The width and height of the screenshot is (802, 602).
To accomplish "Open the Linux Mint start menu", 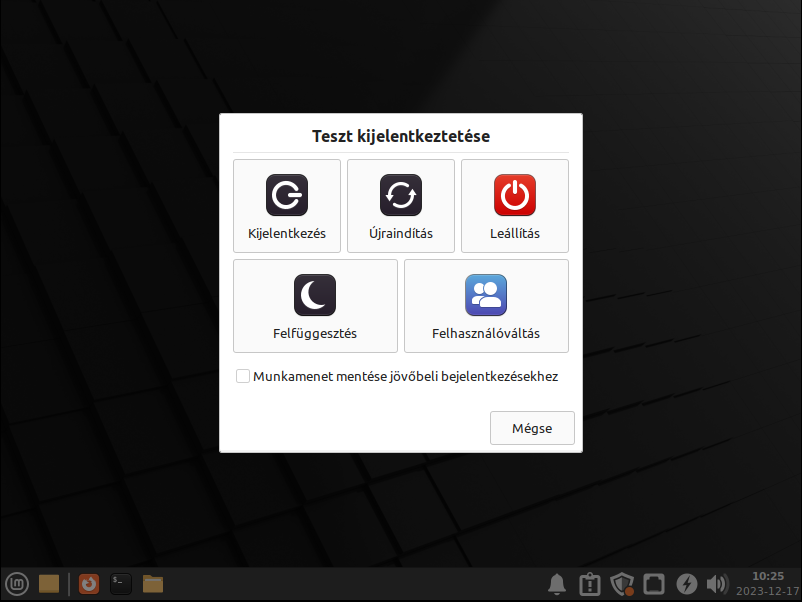I will click(x=17, y=584).
